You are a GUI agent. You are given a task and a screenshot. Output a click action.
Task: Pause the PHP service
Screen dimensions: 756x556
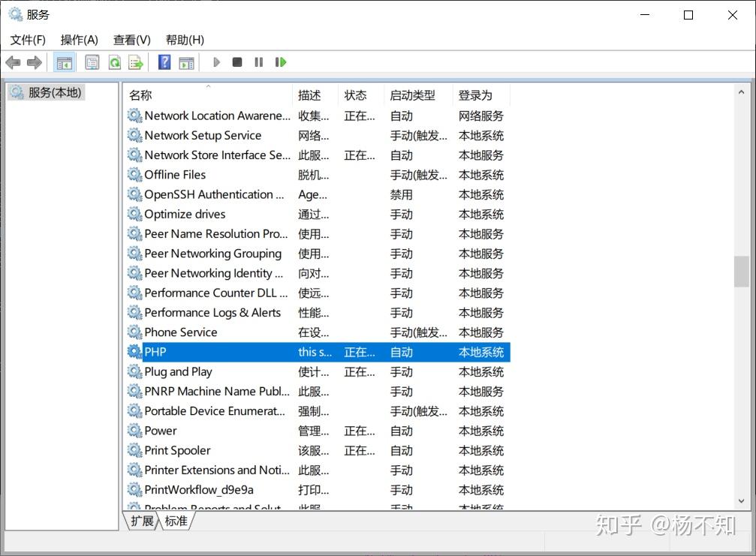[258, 62]
